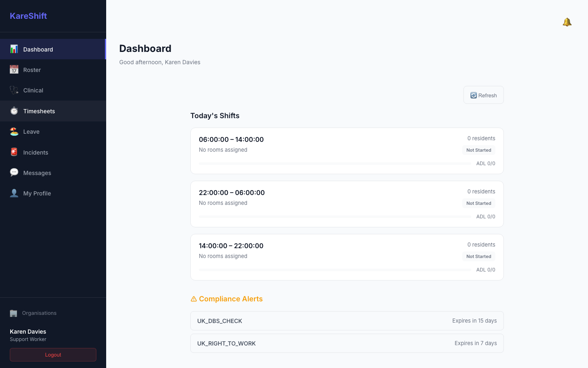This screenshot has height=368, width=588.
Task: Click the Clinical stethoscope icon
Action: pos(14,90)
